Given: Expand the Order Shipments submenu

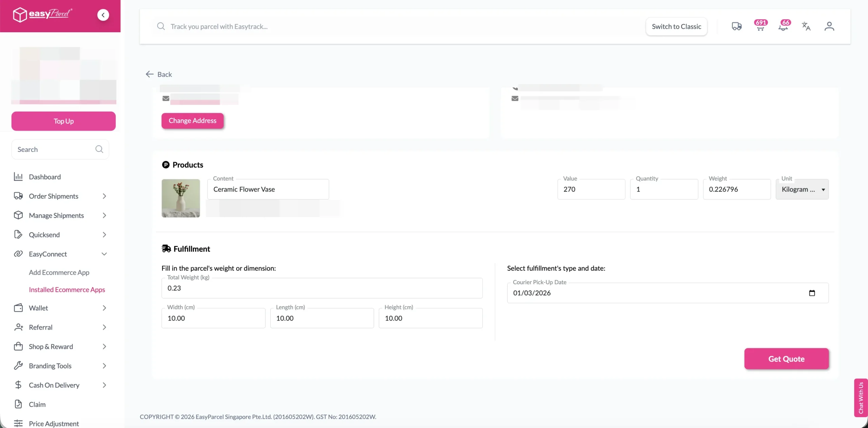Looking at the screenshot, I should 104,196.
